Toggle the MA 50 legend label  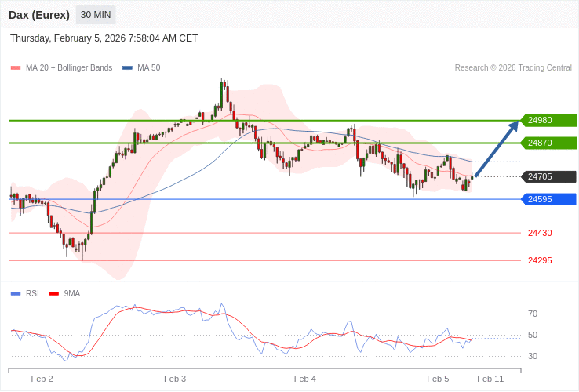[x=148, y=68]
